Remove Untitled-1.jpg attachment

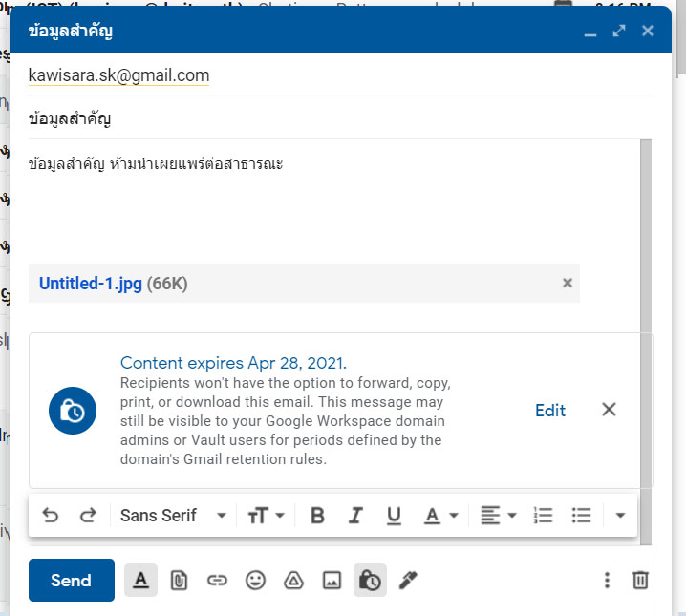[x=568, y=283]
